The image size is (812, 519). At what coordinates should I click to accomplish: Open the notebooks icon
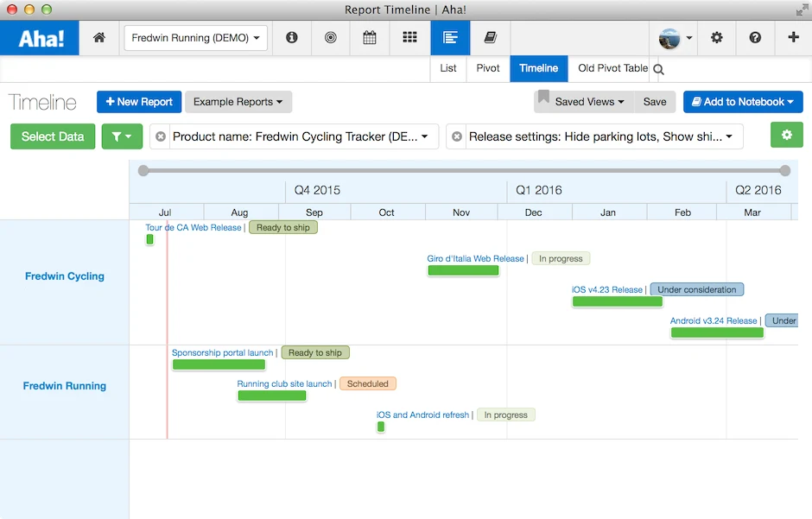(x=490, y=37)
